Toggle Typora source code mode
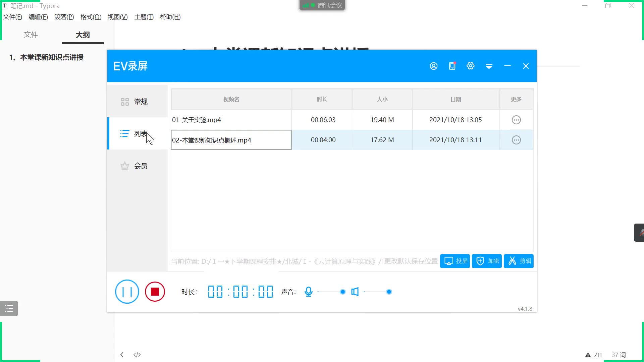The height and width of the screenshot is (362, 644). pyautogui.click(x=137, y=355)
